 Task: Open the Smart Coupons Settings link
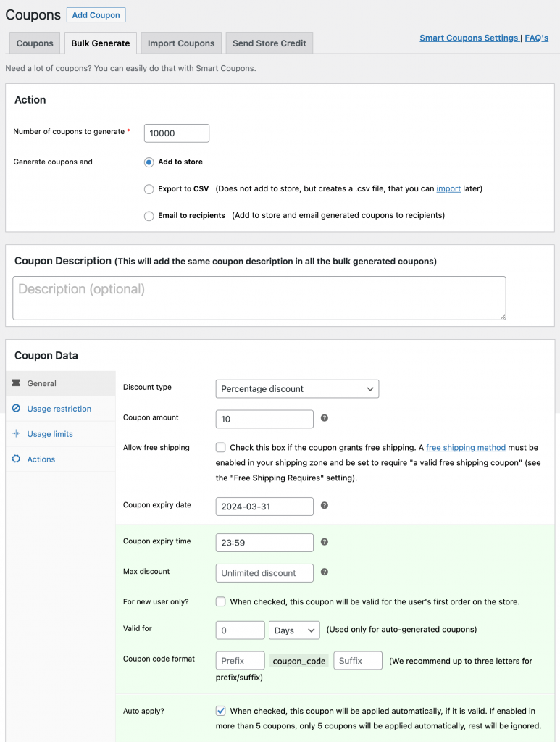[x=468, y=37]
